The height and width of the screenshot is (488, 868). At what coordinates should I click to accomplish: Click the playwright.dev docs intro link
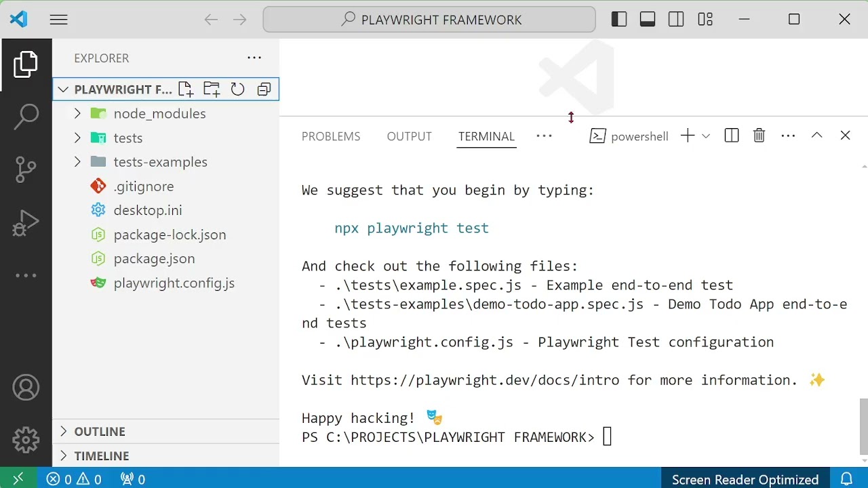pyautogui.click(x=485, y=380)
